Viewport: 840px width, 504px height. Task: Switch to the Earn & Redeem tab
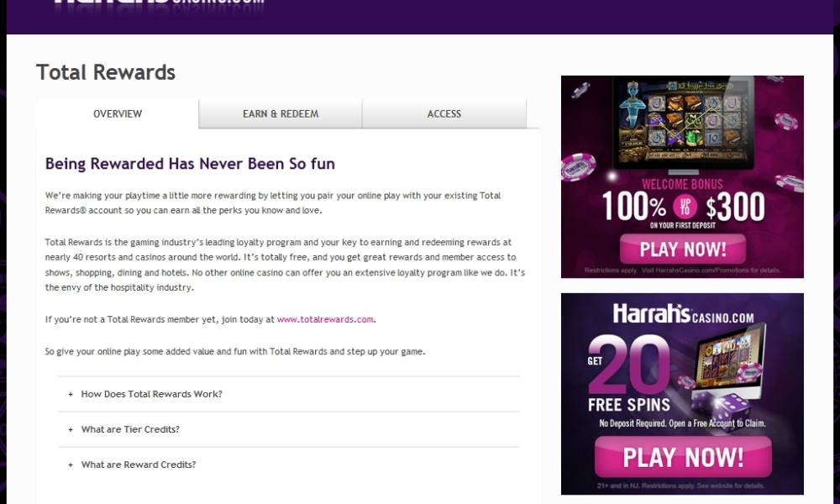pyautogui.click(x=281, y=113)
